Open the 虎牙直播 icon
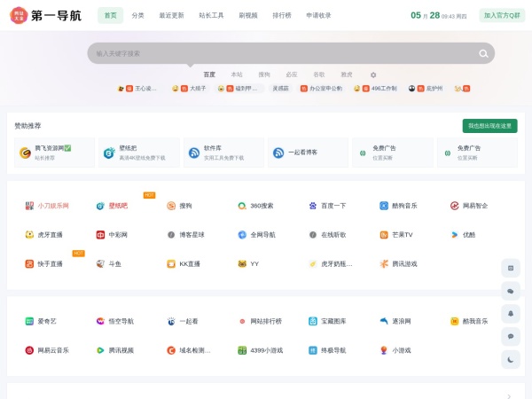This screenshot has width=532, height=399. pyautogui.click(x=29, y=234)
